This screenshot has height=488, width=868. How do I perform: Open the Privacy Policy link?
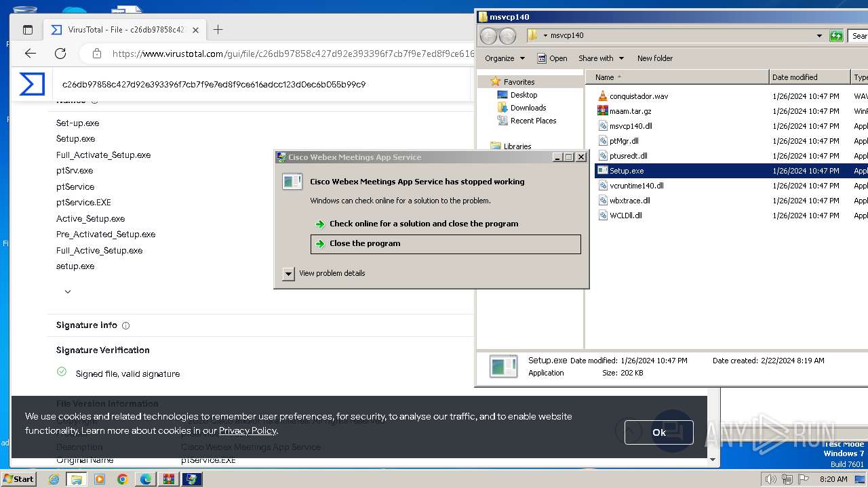[248, 430]
